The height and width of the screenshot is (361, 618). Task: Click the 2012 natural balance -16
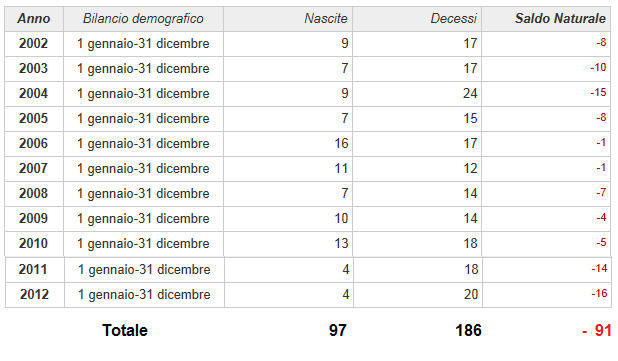(599, 294)
